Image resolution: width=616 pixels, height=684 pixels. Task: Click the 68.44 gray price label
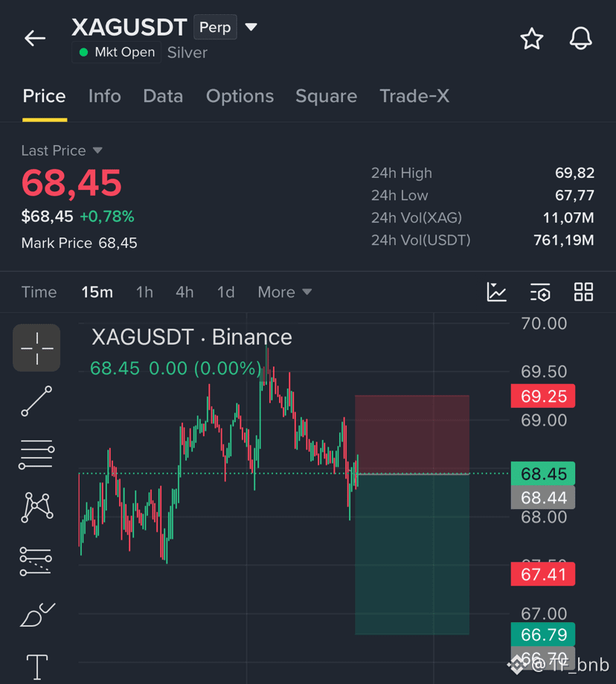pyautogui.click(x=543, y=497)
